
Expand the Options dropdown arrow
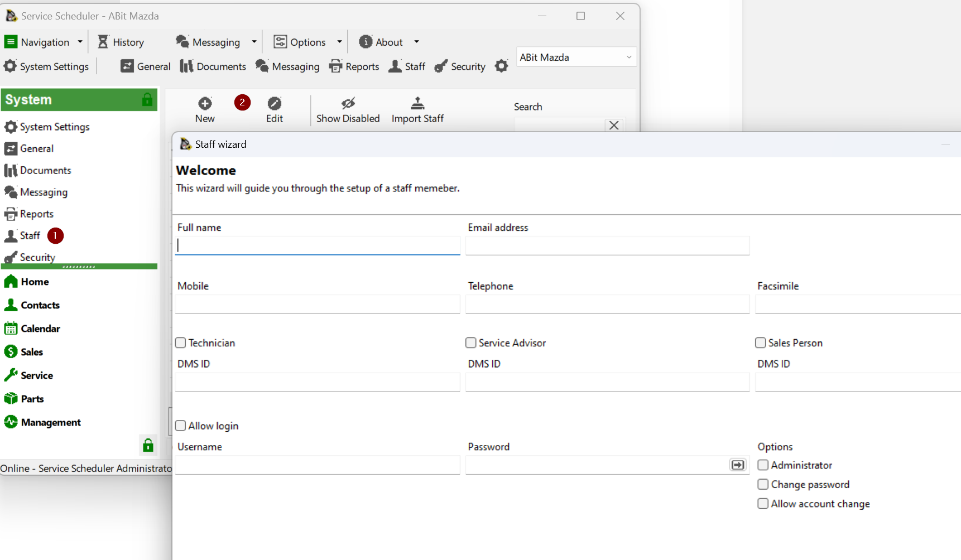click(339, 42)
